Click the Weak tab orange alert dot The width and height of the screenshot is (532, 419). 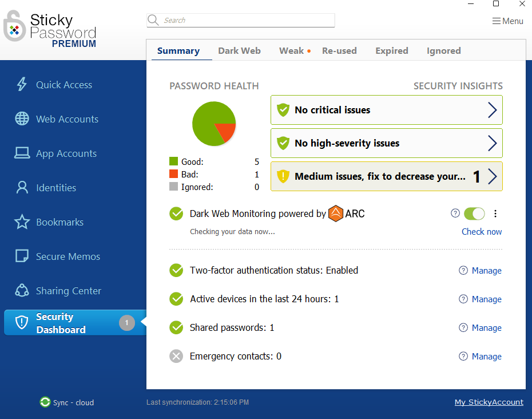tap(309, 52)
